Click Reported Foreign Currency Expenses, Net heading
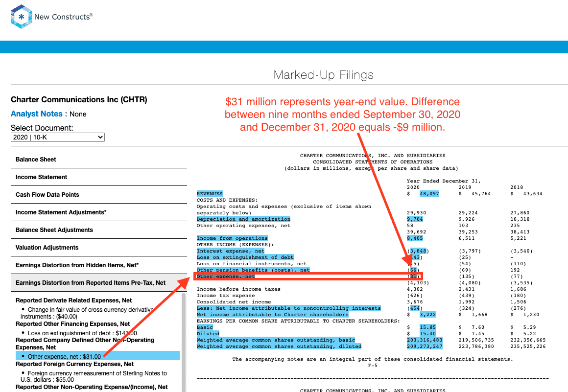The image size is (568, 392). point(74,364)
